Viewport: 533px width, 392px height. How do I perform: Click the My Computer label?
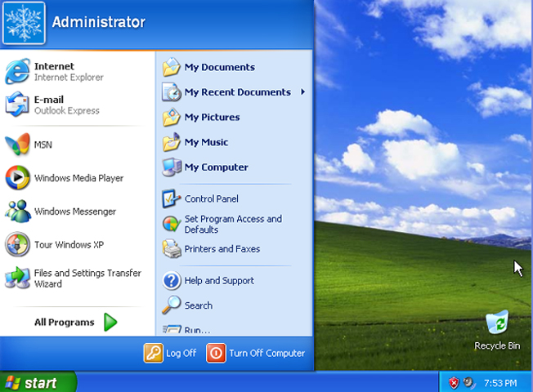point(216,167)
